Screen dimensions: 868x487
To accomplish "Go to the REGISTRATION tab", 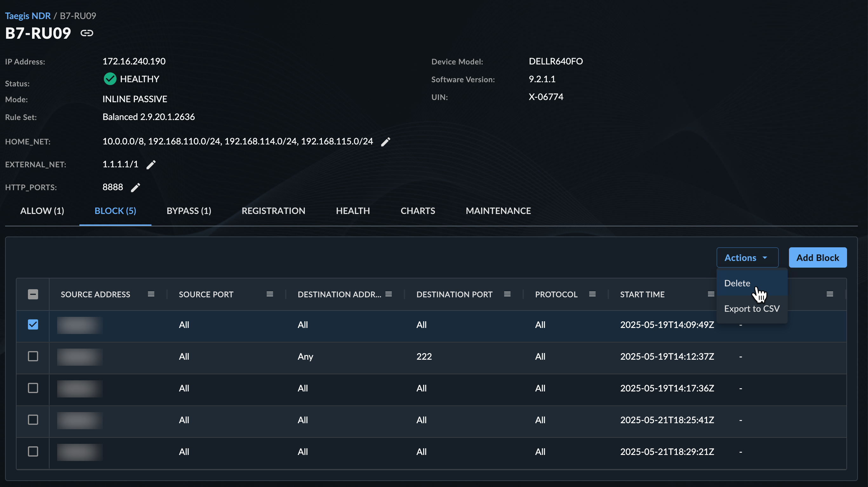I will (x=274, y=210).
